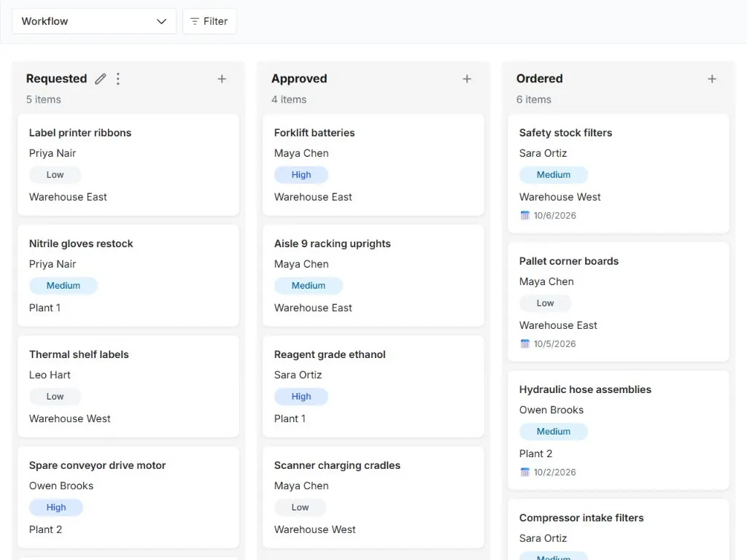This screenshot has width=747, height=560.
Task: Click Warehouse West on Scanner charging cradles card
Action: [315, 529]
